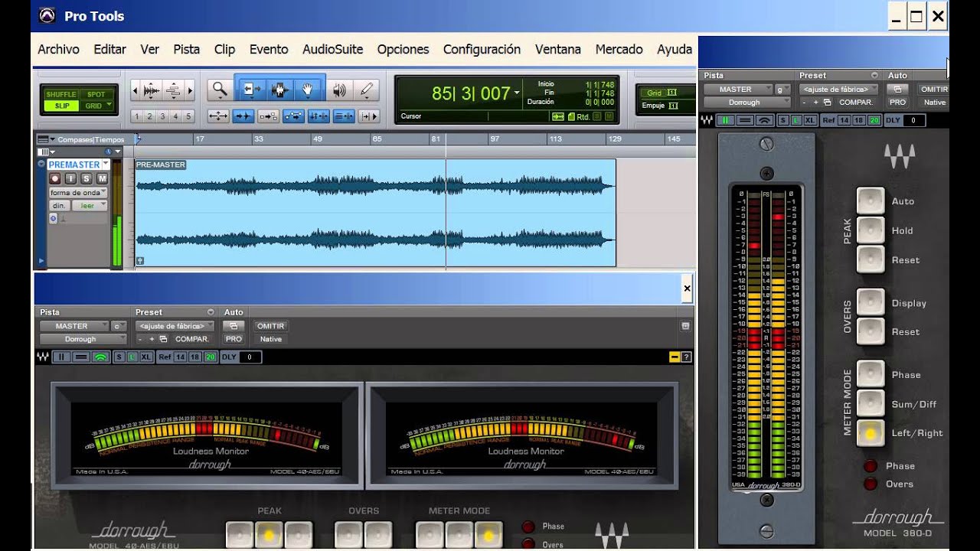Select the Selector waveform tool
Screen dimensions: 980x551
[279, 90]
